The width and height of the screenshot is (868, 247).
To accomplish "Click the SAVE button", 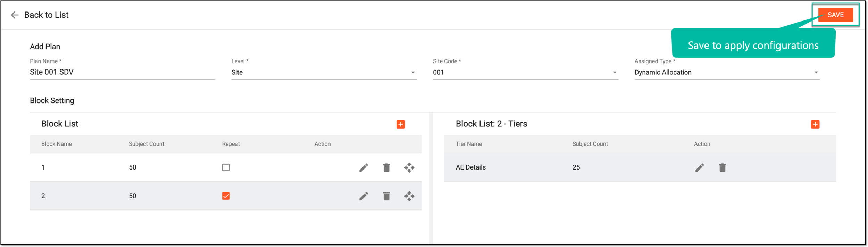I will pos(835,15).
